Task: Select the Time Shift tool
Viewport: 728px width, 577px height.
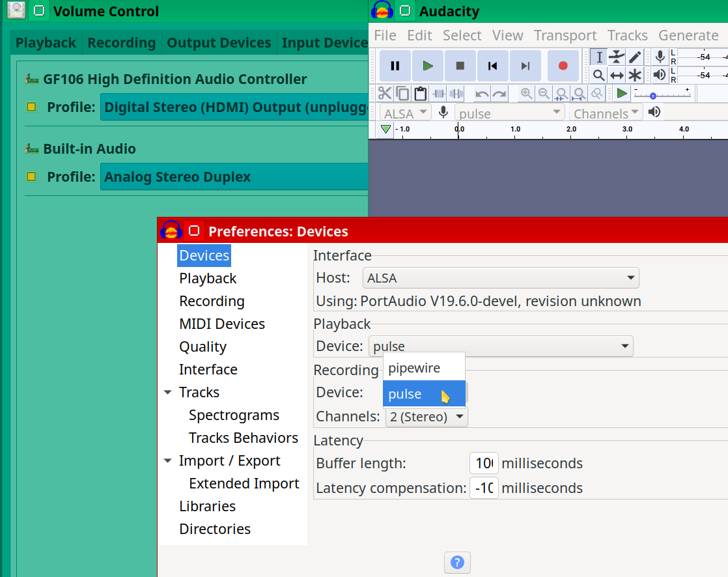Action: pyautogui.click(x=617, y=75)
